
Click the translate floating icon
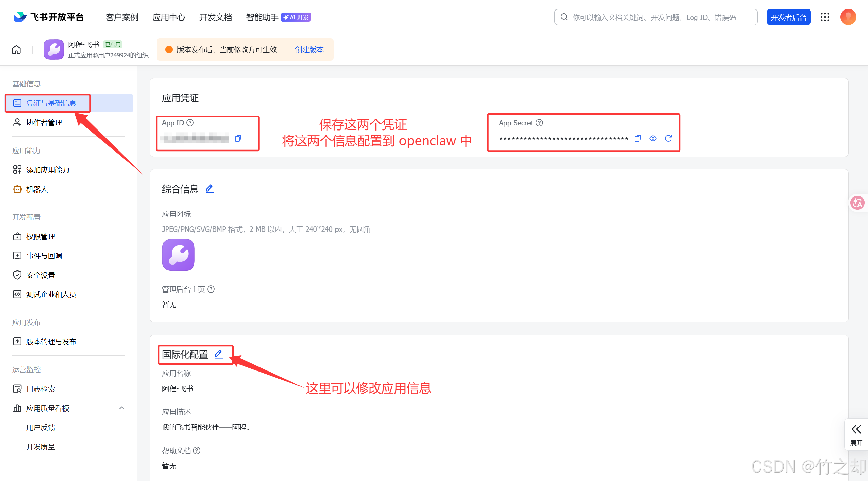pos(857,203)
